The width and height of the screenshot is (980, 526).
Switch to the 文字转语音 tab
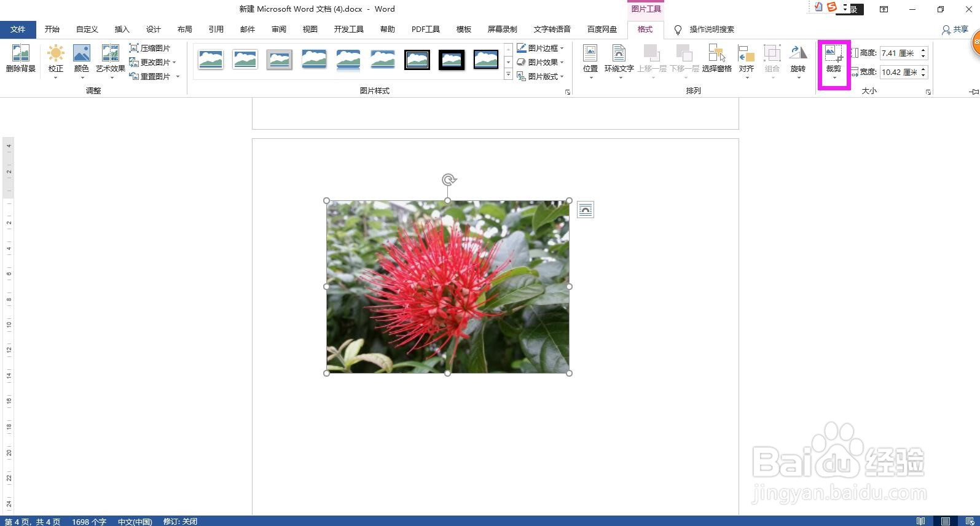click(552, 29)
